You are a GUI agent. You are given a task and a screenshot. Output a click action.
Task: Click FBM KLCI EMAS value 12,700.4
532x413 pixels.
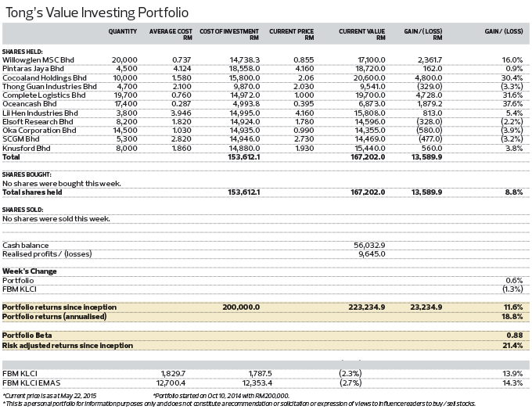tap(171, 383)
